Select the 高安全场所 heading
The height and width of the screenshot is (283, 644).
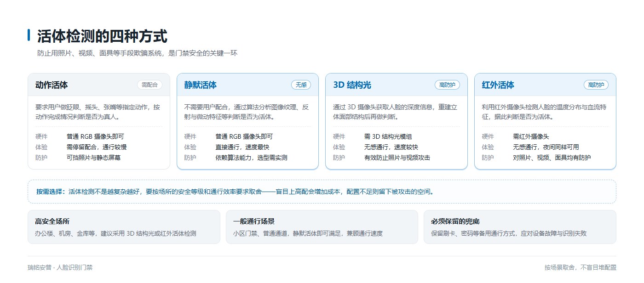coord(52,221)
